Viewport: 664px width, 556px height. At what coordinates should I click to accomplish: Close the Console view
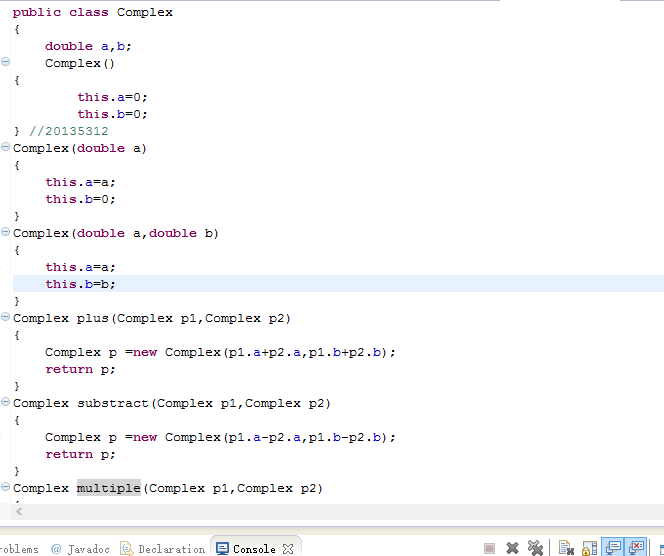click(x=288, y=549)
